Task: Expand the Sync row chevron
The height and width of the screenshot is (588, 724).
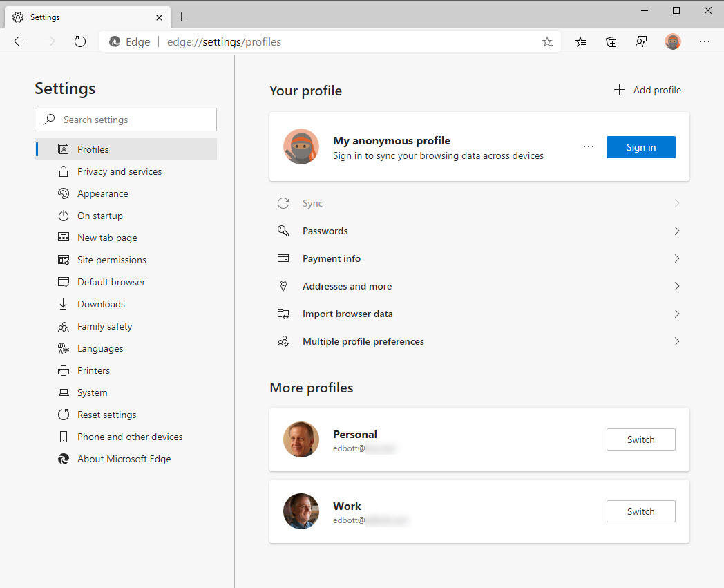Action: (677, 203)
